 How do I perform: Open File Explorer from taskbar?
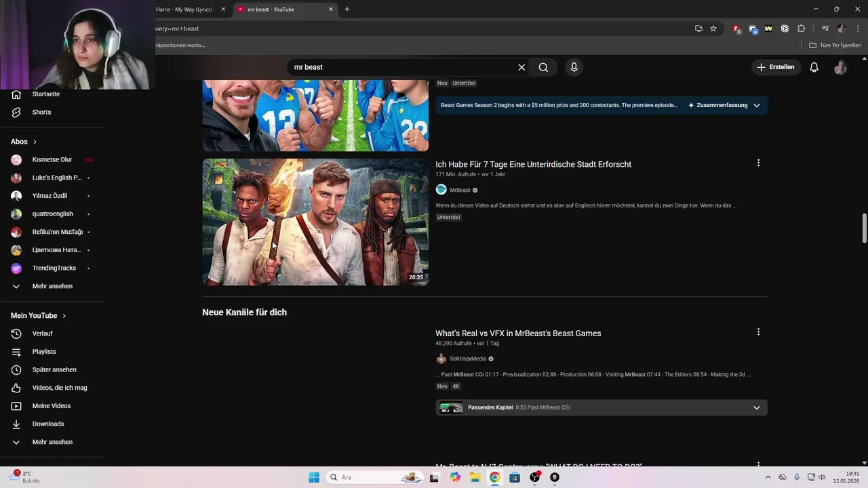(x=475, y=477)
